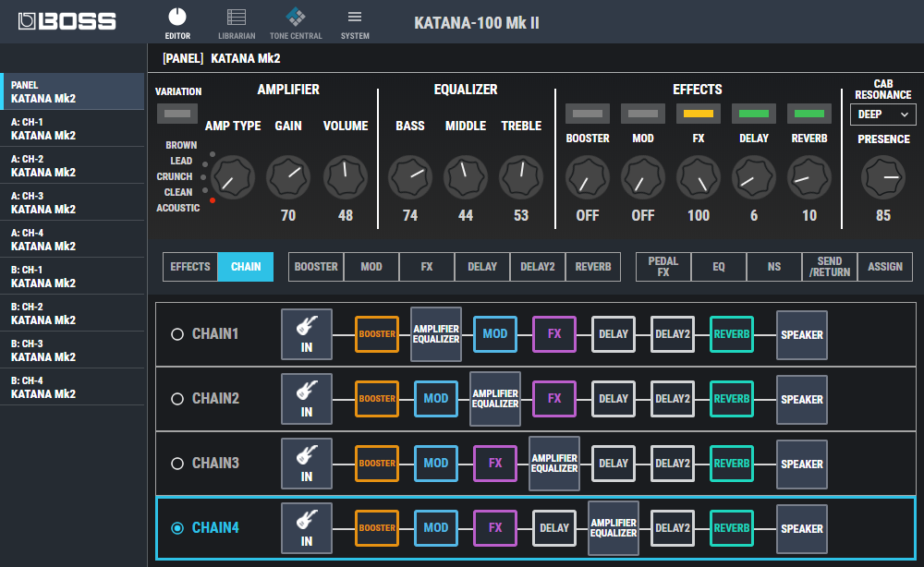
Task: Open the Editor view icon
Action: click(177, 24)
